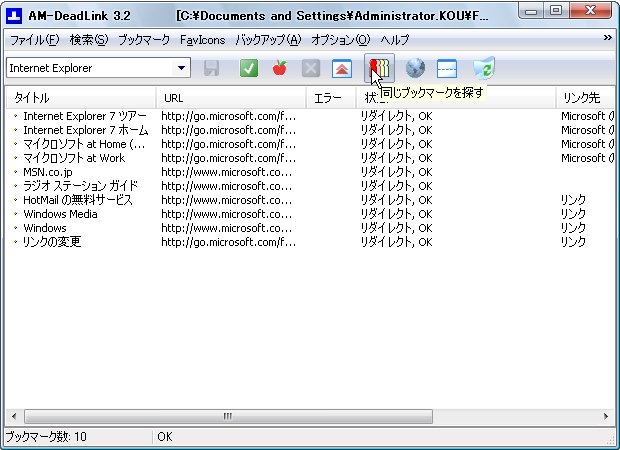
Task: Select the マイクロソフト at Home bookmark
Action: click(x=84, y=144)
